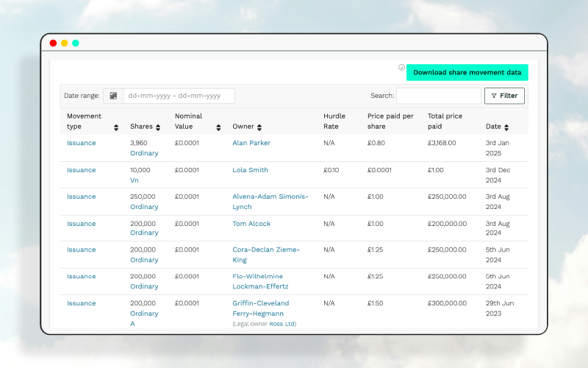Select date 29th Jun 2023
This screenshot has height=368, width=588.
pyautogui.click(x=500, y=308)
